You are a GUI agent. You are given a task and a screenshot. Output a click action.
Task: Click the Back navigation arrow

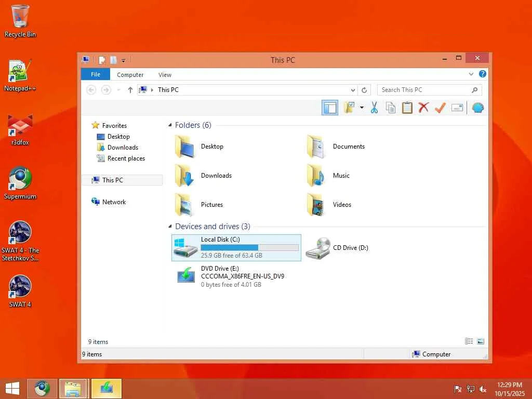(91, 90)
